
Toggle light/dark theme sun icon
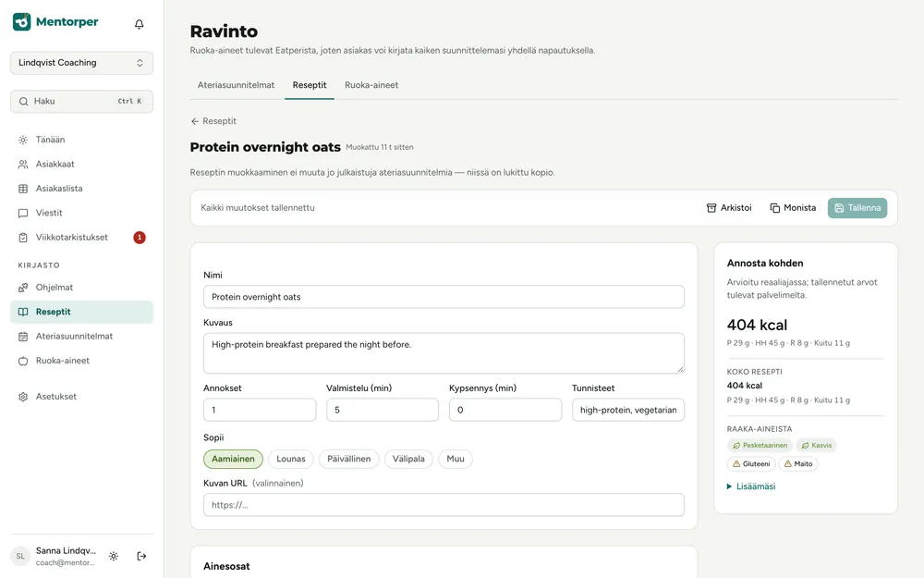[x=114, y=556]
